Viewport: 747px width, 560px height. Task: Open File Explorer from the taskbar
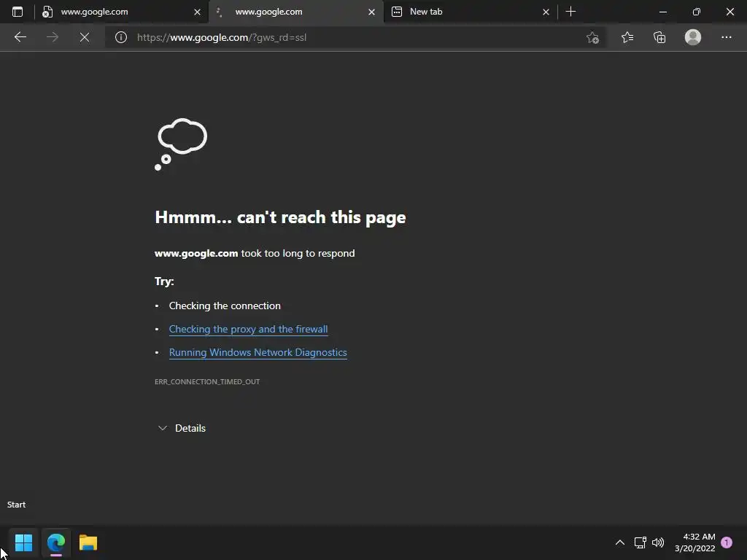click(x=88, y=542)
